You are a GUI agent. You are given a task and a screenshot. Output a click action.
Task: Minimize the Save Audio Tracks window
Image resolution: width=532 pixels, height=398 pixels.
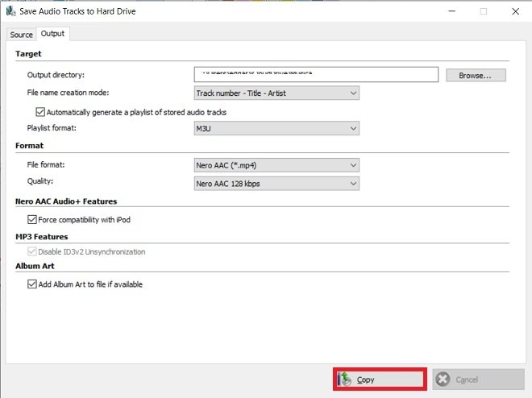[x=452, y=11]
